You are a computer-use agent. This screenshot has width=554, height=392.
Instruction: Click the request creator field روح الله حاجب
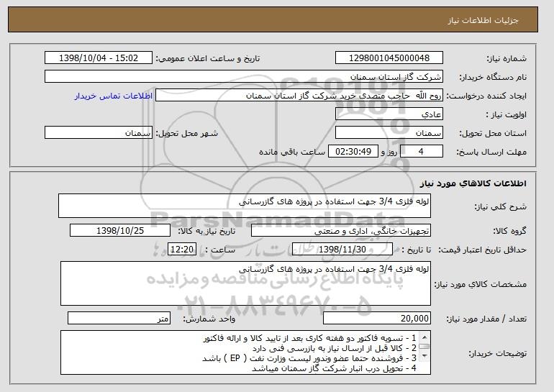(299, 96)
